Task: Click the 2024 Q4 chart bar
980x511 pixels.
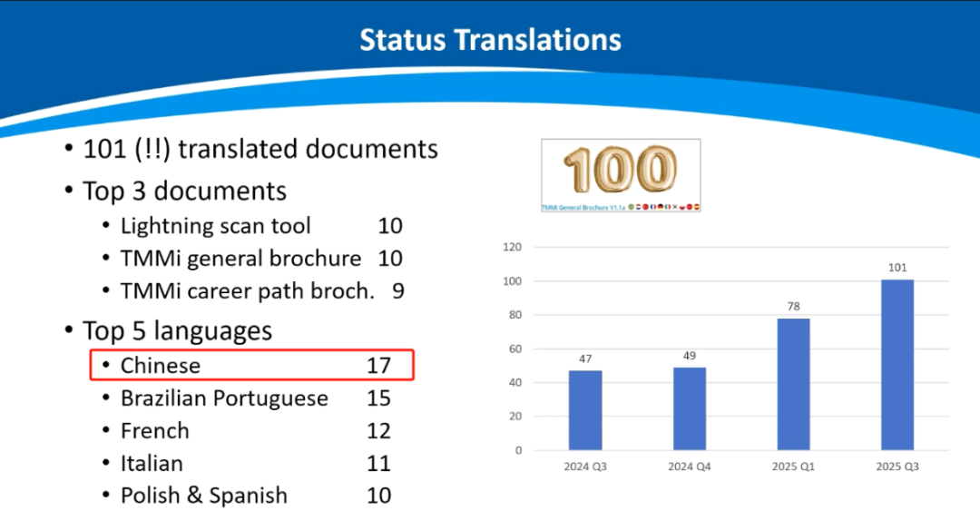Action: (689, 408)
